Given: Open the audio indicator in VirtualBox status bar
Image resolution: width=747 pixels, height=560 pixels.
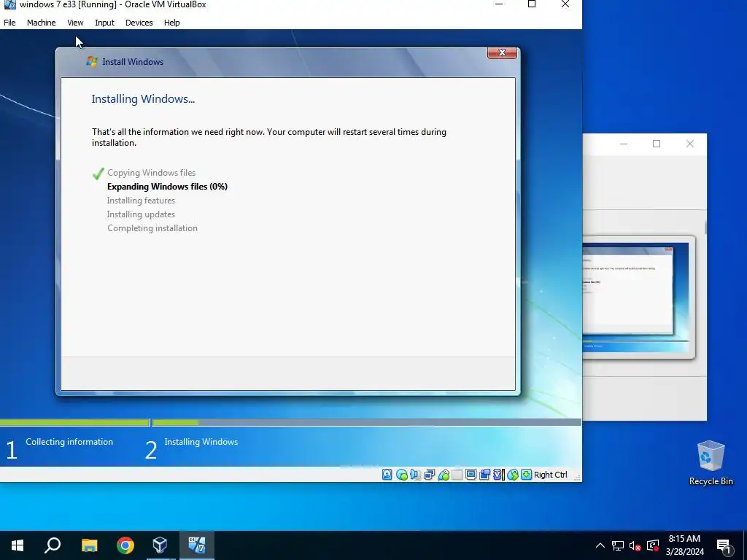Looking at the screenshot, I should [x=415, y=474].
